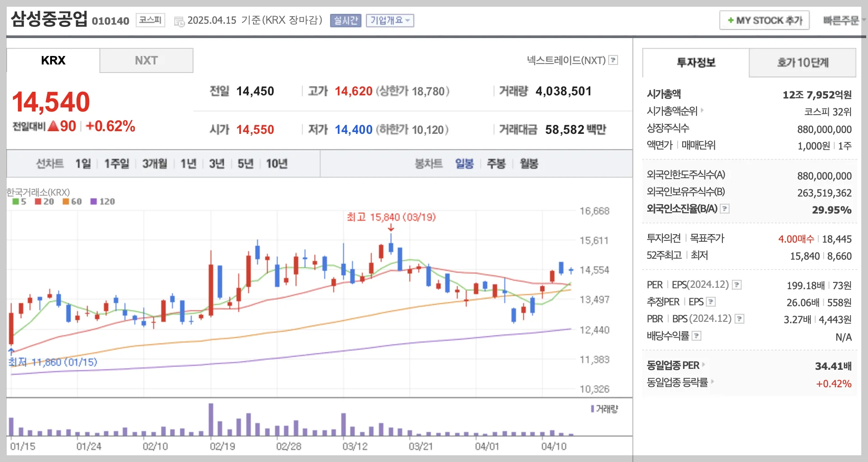Switch to the NXT tab
Image resolution: width=868 pixels, height=462 pixels.
[146, 60]
